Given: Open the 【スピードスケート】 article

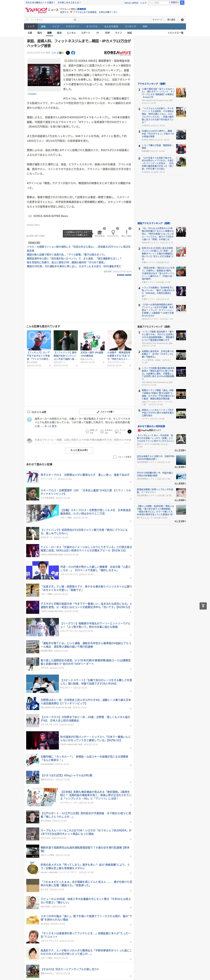Looking at the screenshot, I should pyautogui.click(x=96, y=682).
